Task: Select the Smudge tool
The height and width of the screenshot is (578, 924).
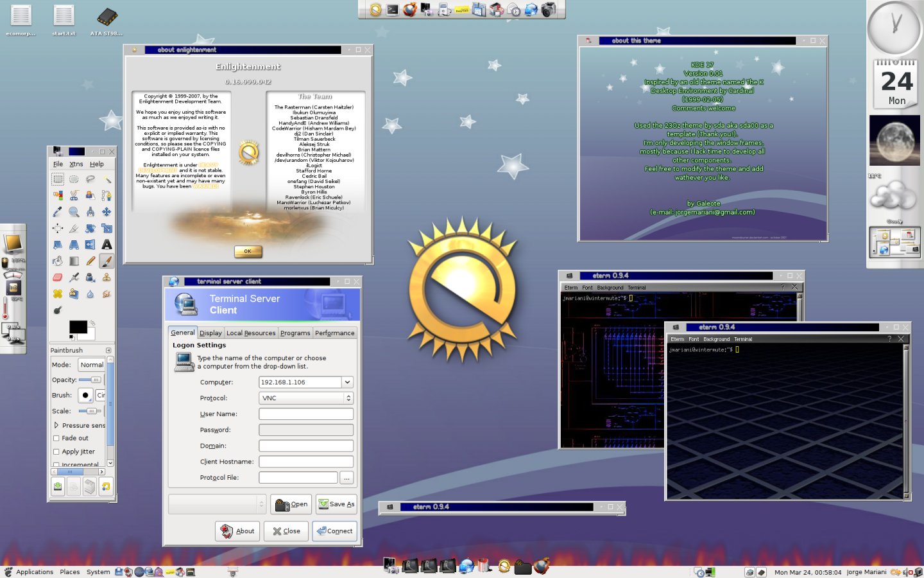Action: [107, 293]
